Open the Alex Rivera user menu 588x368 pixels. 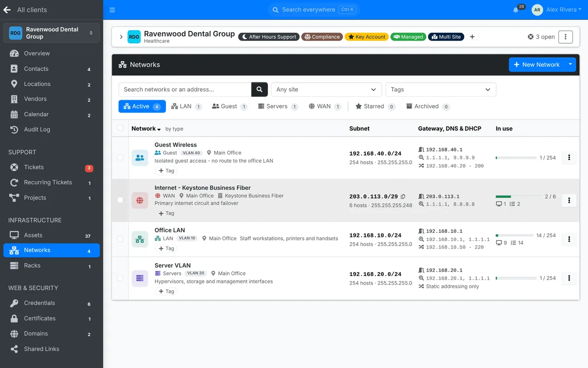pos(556,10)
